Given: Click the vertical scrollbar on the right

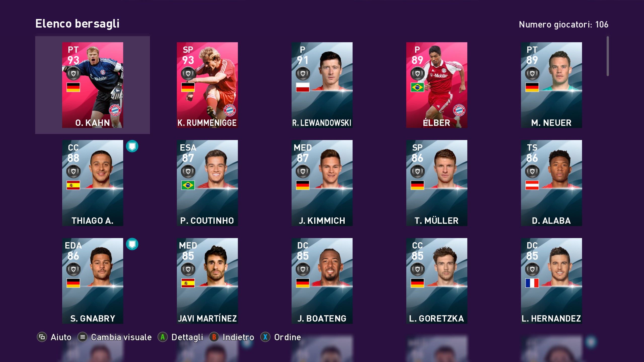Looking at the screenshot, I should [608, 56].
